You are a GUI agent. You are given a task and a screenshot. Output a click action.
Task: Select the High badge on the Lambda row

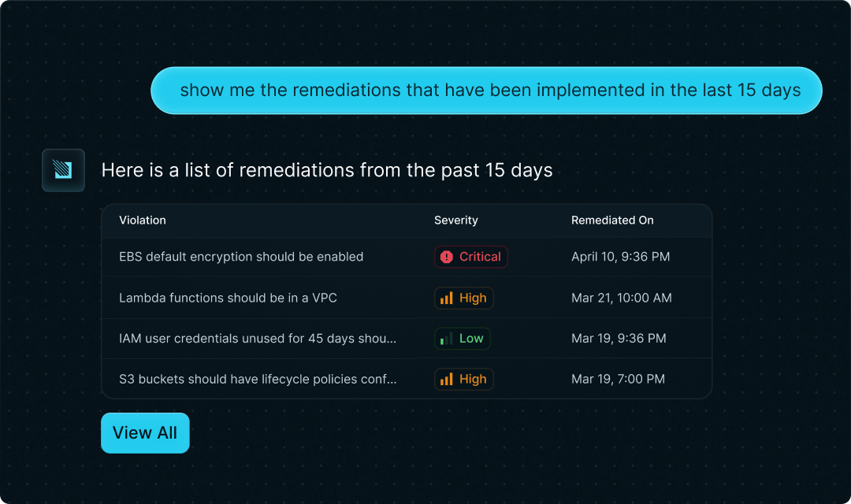click(x=463, y=298)
